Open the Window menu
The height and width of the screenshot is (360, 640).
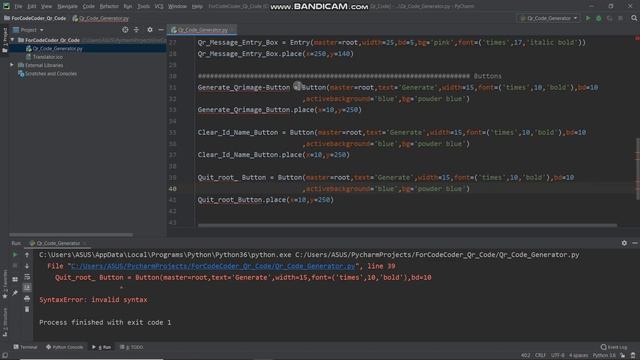[178, 7]
